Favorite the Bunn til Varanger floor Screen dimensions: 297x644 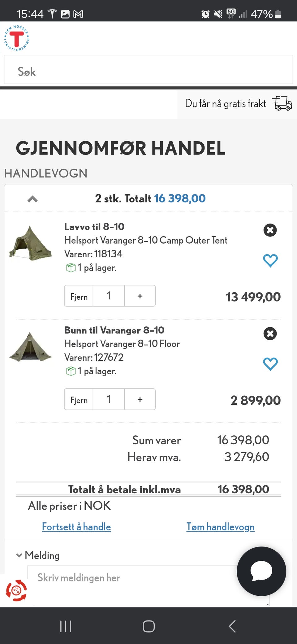click(x=270, y=364)
